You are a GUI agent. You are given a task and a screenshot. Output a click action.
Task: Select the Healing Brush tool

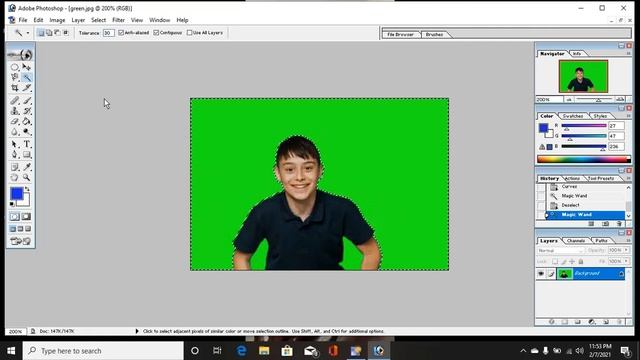click(15, 100)
